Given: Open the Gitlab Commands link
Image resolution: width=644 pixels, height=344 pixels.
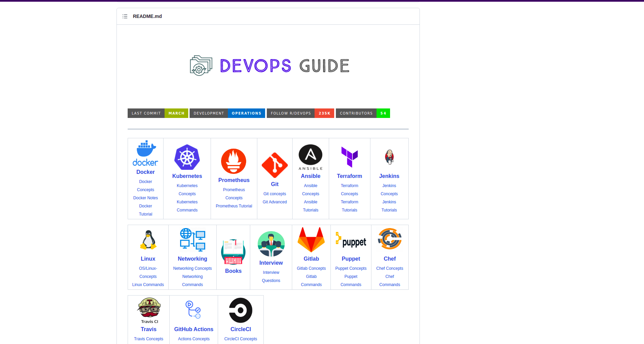Looking at the screenshot, I should (x=311, y=281).
